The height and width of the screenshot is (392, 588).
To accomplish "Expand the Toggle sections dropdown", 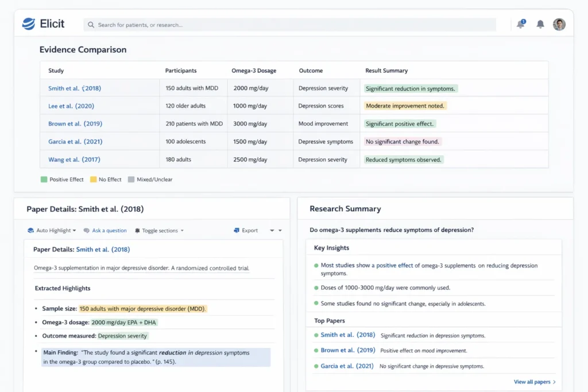I will click(183, 230).
